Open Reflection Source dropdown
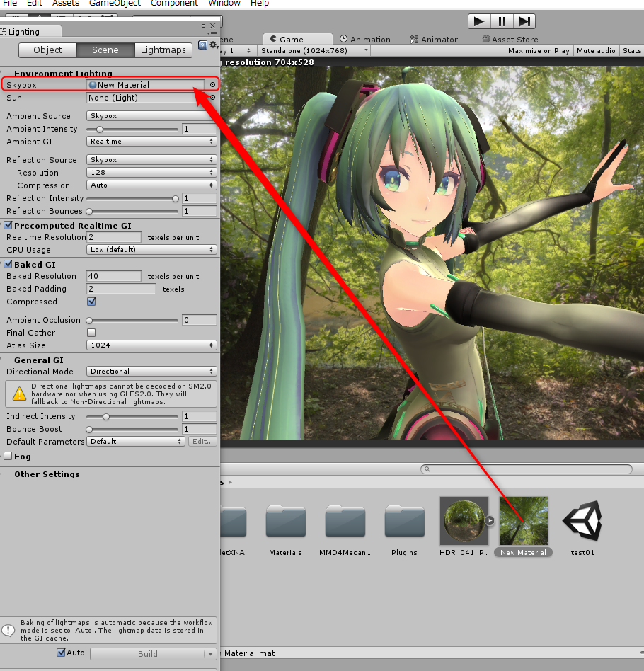Viewport: 644px width, 671px height. click(151, 160)
